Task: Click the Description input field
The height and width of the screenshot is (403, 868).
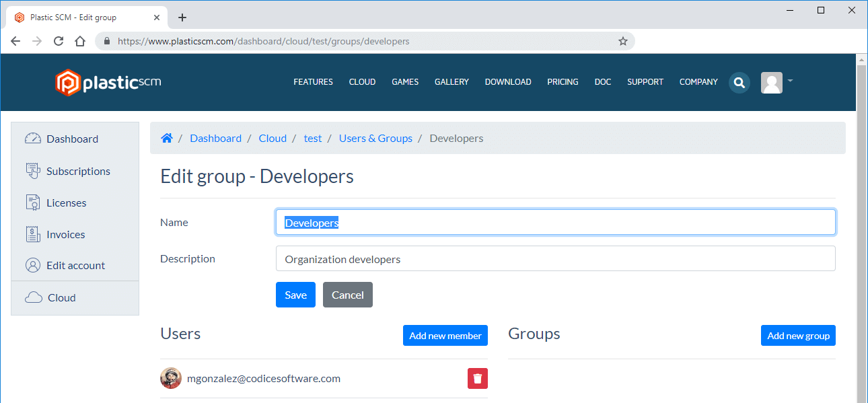Action: coord(556,258)
